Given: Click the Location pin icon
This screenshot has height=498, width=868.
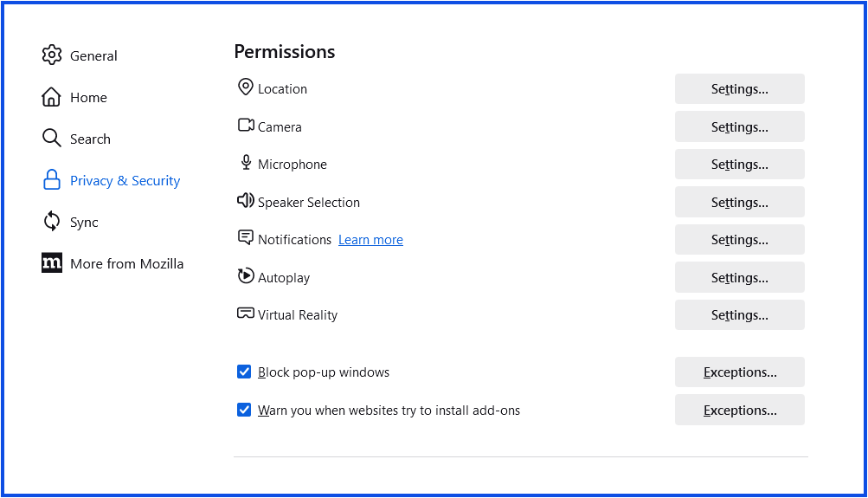Looking at the screenshot, I should click(246, 87).
